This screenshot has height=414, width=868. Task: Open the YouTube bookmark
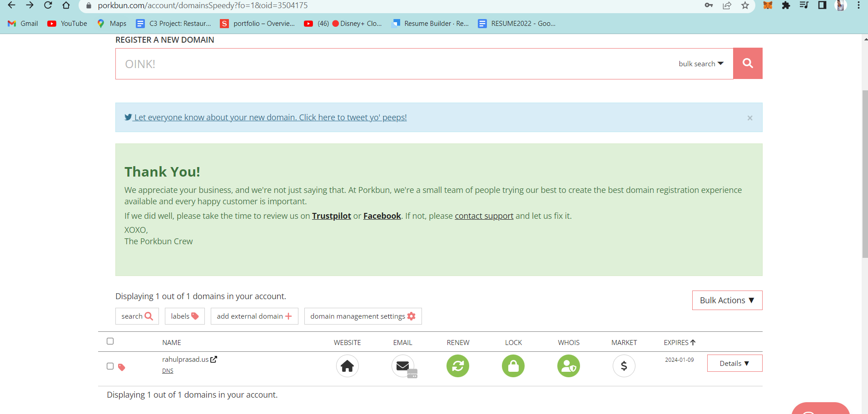[67, 24]
